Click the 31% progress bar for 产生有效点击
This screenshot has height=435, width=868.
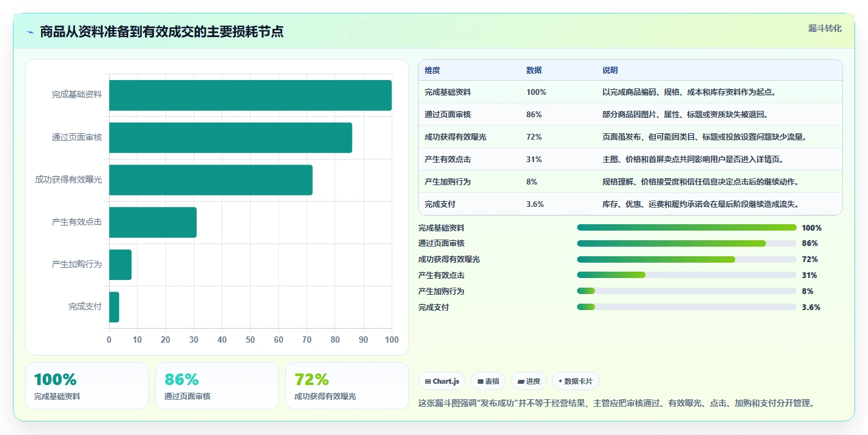pyautogui.click(x=687, y=275)
